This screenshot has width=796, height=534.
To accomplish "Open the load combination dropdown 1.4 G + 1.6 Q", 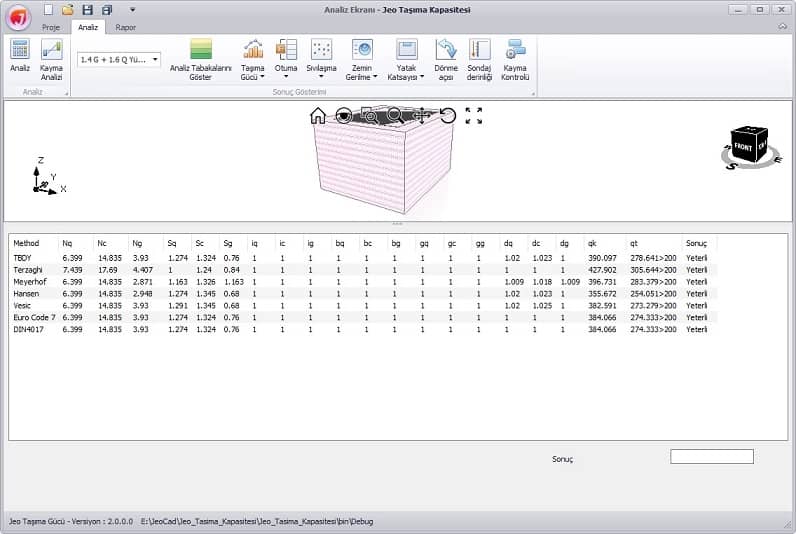I will (119, 60).
